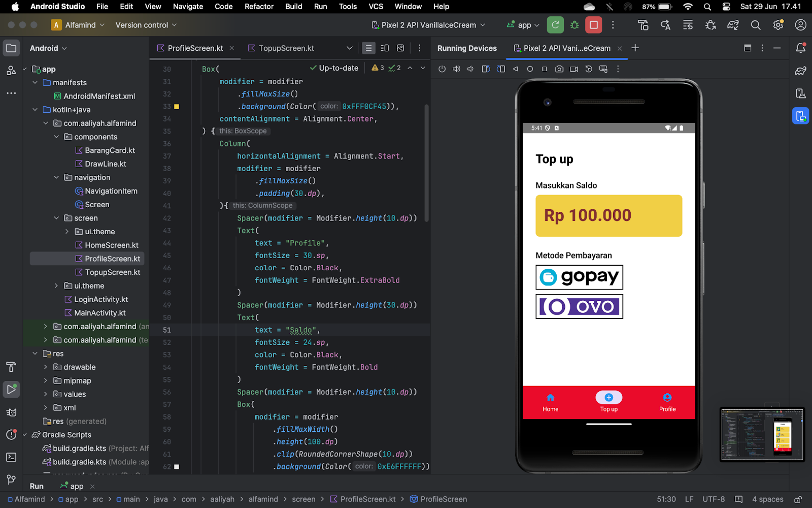Open Build hammer tool window
This screenshot has height=508, width=812.
point(11,367)
